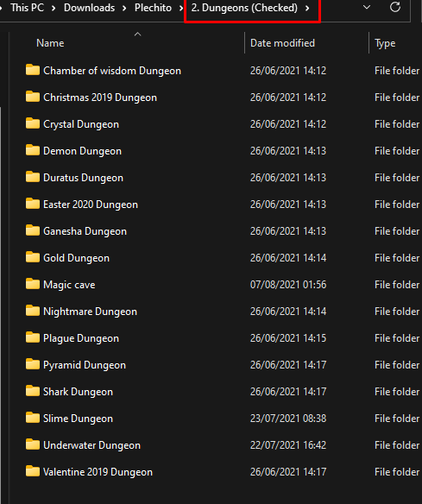Select the Valentine 2019 Dungeon folder icon
This screenshot has height=504, width=422.
33,471
